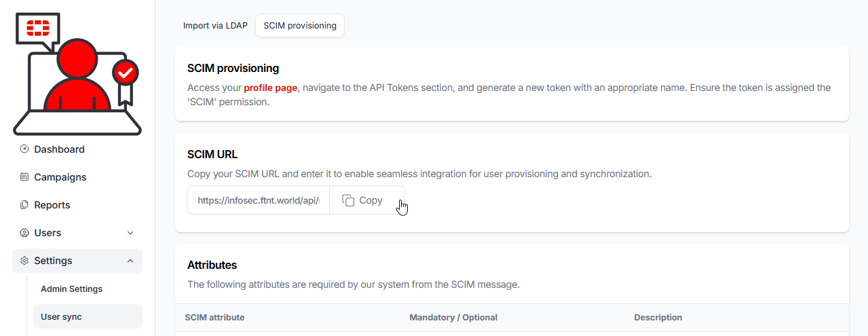Go to the Campaigns page label
The width and height of the screenshot is (868, 336).
60,177
